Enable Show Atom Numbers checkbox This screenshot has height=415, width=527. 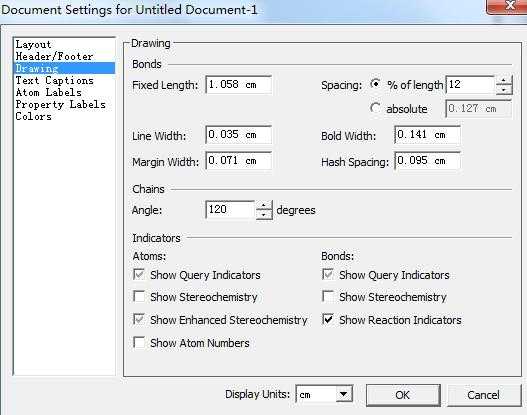coord(139,342)
